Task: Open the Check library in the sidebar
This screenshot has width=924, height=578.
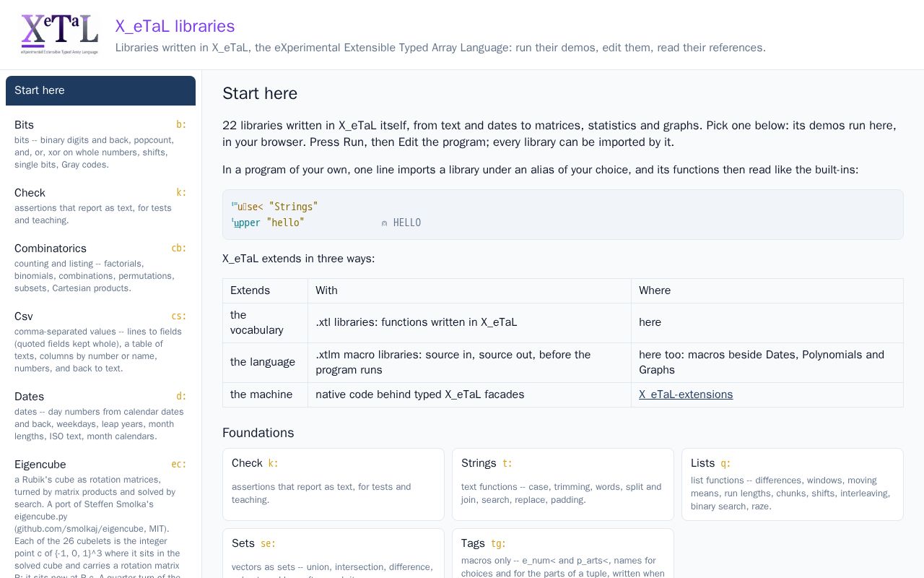Action: pyautogui.click(x=100, y=206)
